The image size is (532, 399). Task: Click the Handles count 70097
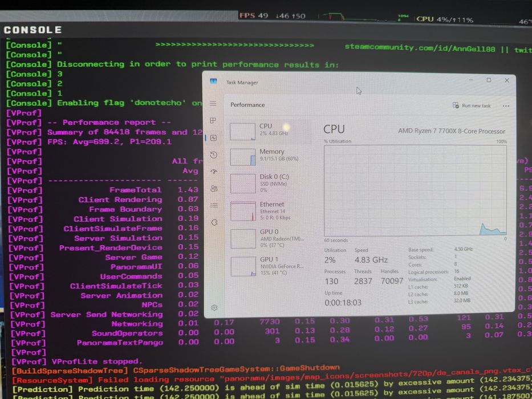(392, 280)
